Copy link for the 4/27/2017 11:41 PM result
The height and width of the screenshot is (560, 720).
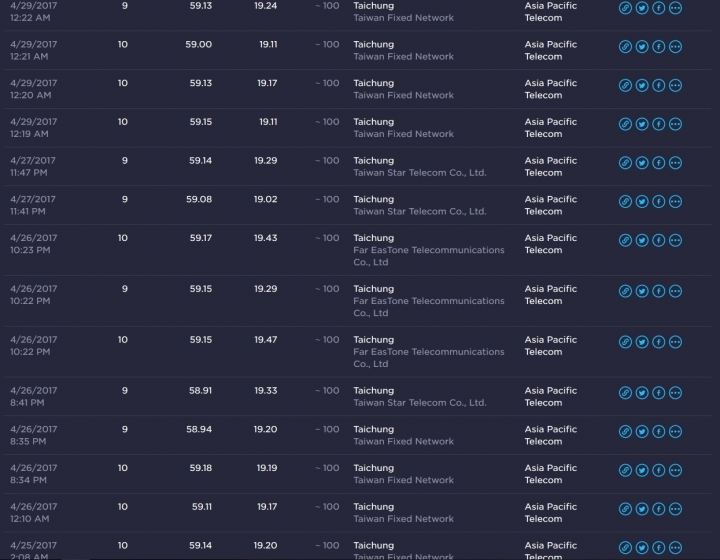point(625,202)
